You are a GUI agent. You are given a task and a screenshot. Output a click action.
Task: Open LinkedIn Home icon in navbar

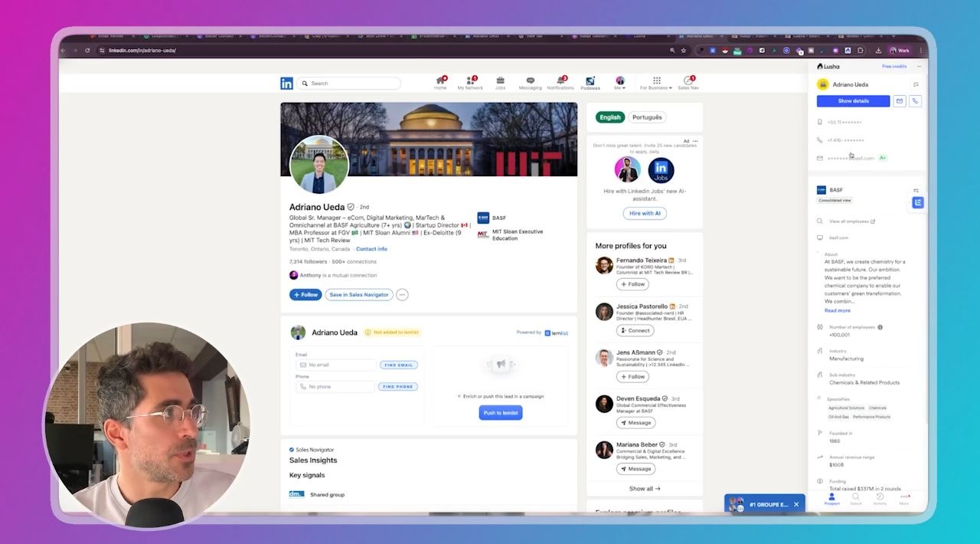pyautogui.click(x=440, y=83)
